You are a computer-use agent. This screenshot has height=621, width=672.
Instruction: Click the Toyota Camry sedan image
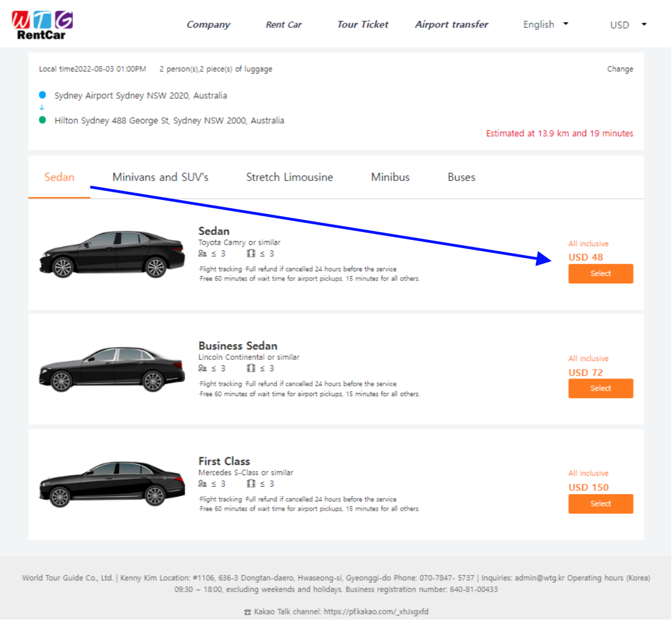point(112,254)
